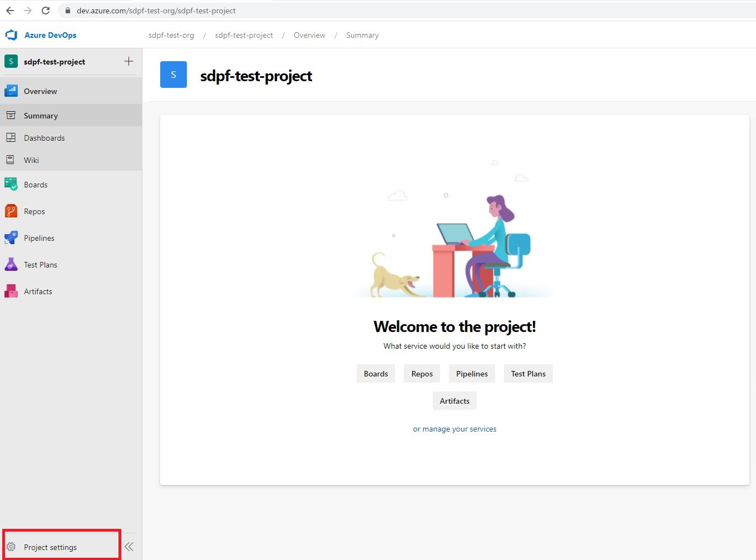756x560 pixels.
Task: Open Dashboards from the sidebar
Action: click(71, 138)
